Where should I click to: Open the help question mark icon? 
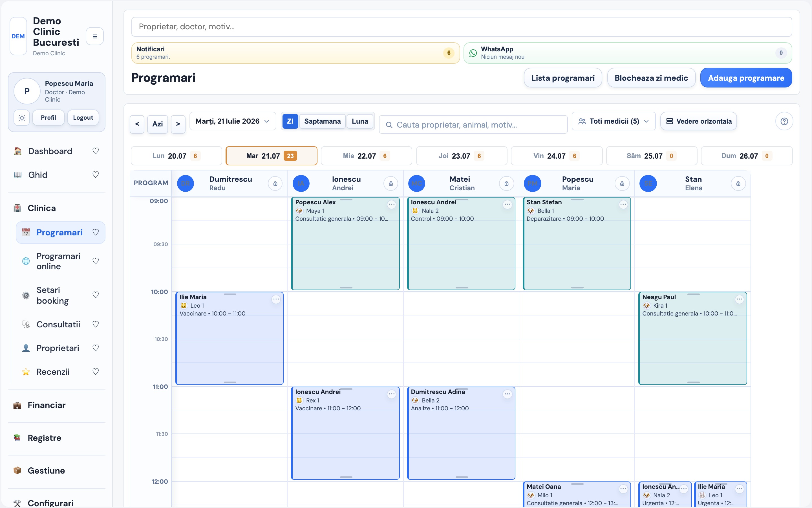pos(784,121)
